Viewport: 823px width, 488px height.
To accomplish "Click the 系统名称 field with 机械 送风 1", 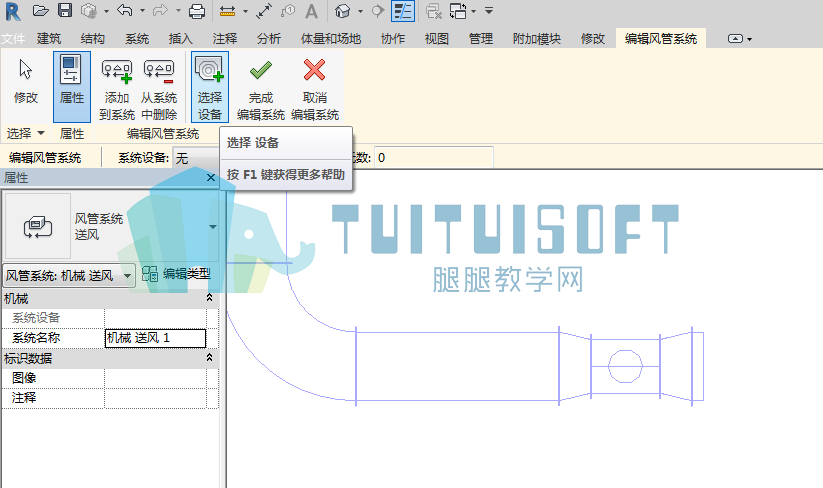I will point(155,338).
